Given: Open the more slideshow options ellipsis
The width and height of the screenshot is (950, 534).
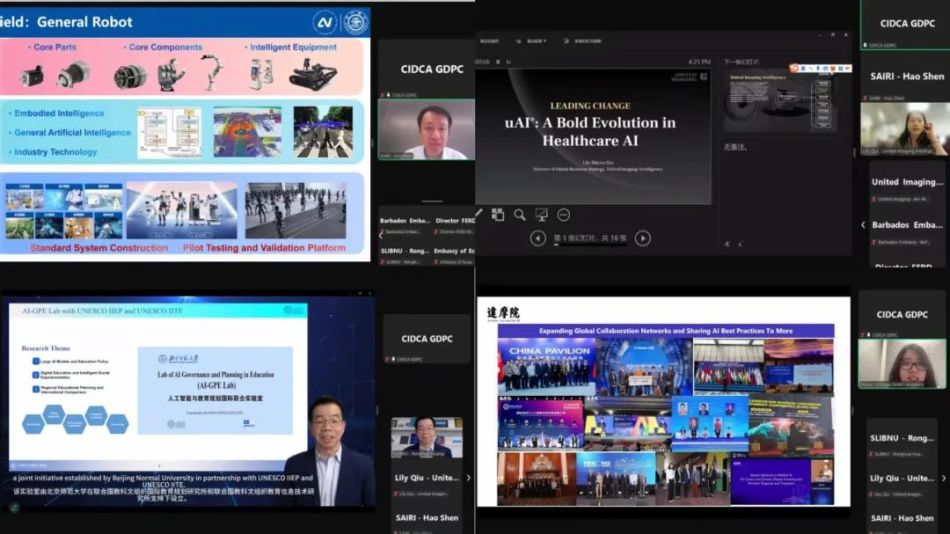Looking at the screenshot, I should point(563,214).
